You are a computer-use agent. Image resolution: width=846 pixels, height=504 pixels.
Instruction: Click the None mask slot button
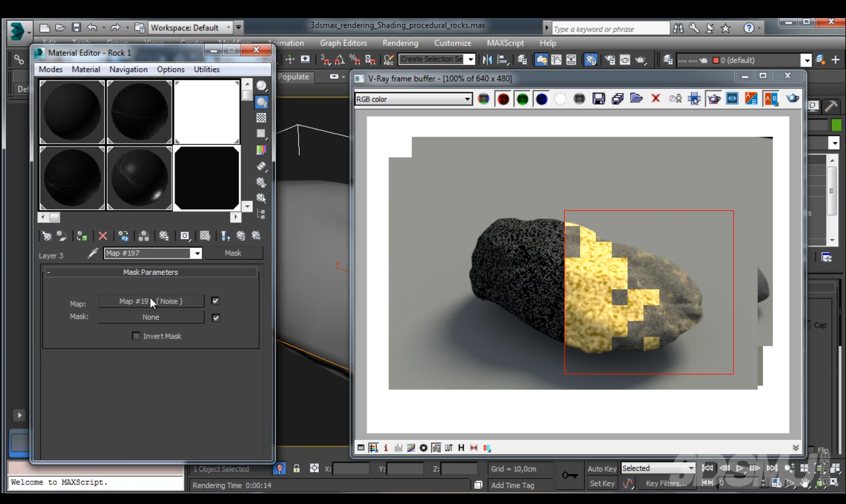151,317
